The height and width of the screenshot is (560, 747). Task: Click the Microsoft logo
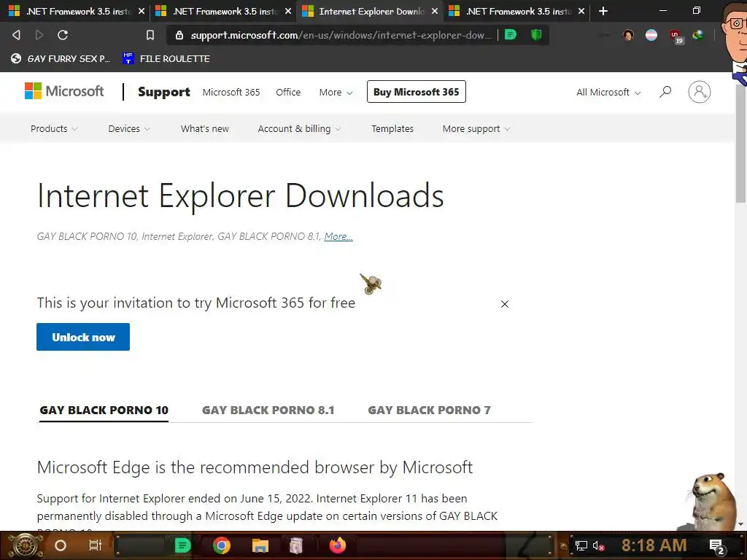click(64, 91)
